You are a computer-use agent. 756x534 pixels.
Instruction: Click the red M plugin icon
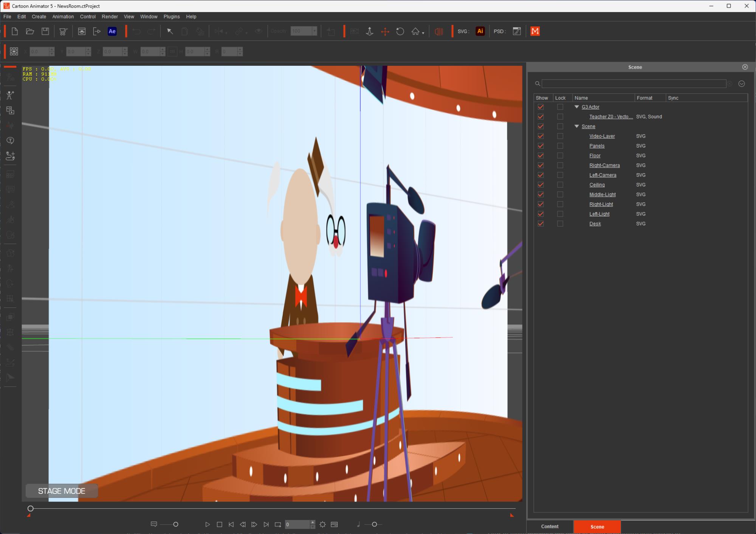tap(535, 31)
